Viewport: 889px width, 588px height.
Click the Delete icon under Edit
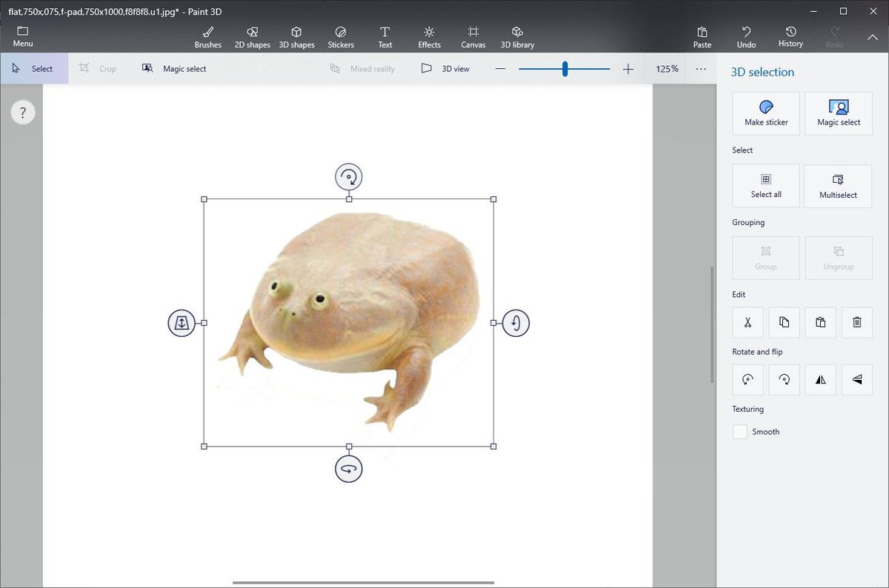coord(856,322)
